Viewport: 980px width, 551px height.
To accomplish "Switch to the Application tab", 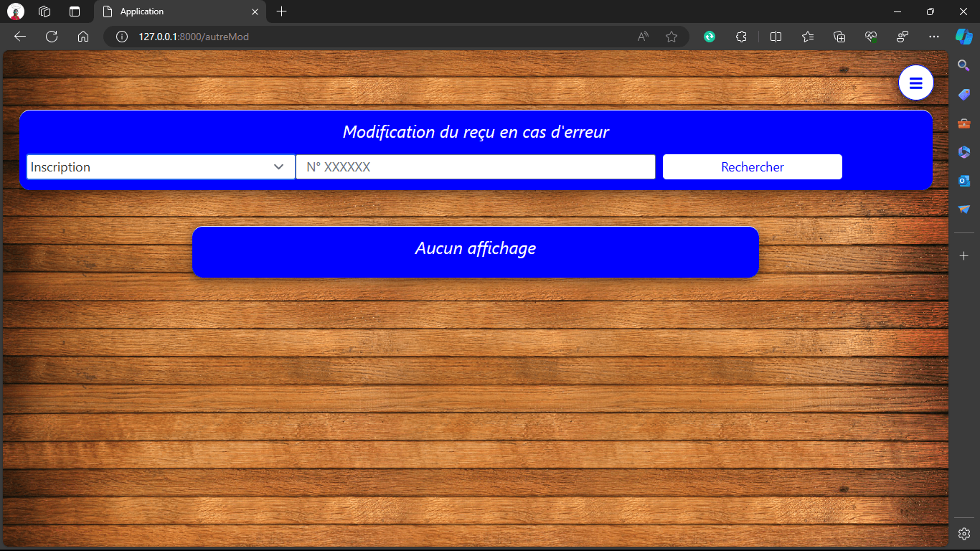I will (180, 11).
